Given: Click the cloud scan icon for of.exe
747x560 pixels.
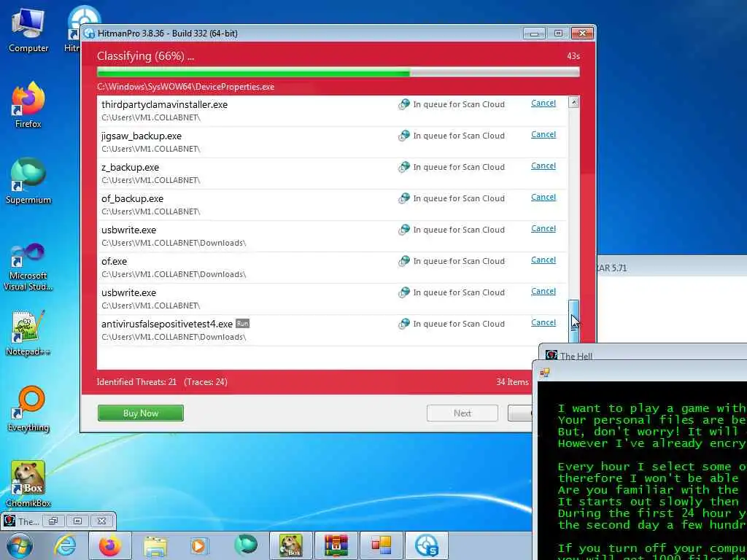Looking at the screenshot, I should (x=404, y=261).
